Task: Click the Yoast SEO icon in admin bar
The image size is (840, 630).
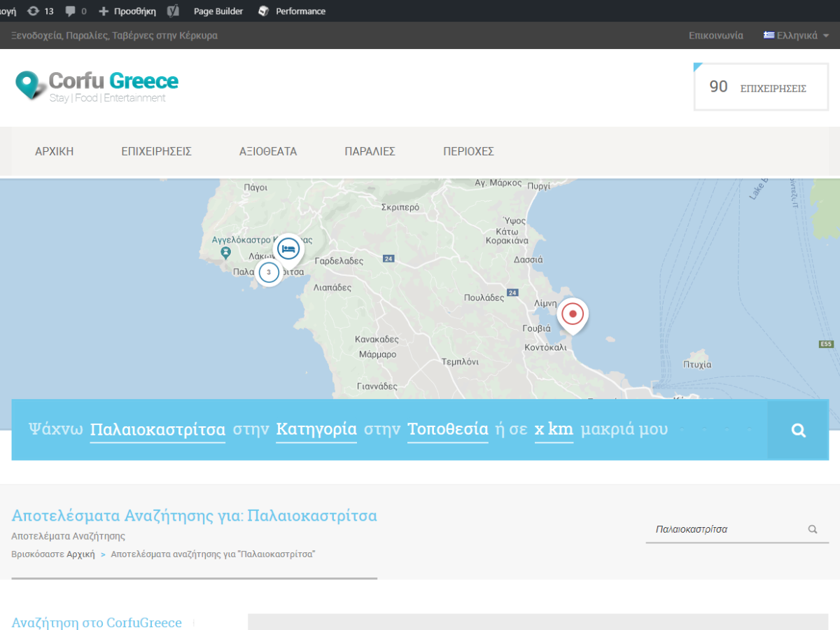Action: pos(171,11)
